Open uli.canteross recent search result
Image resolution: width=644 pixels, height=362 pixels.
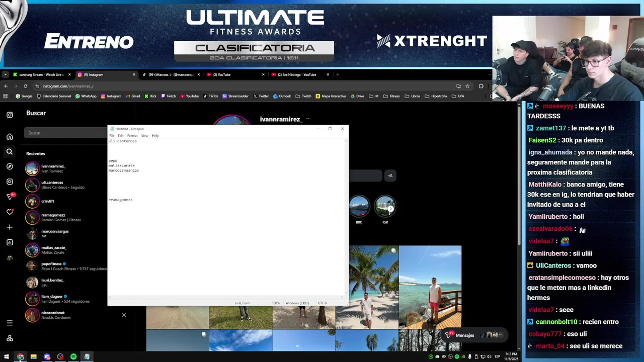(x=66, y=185)
